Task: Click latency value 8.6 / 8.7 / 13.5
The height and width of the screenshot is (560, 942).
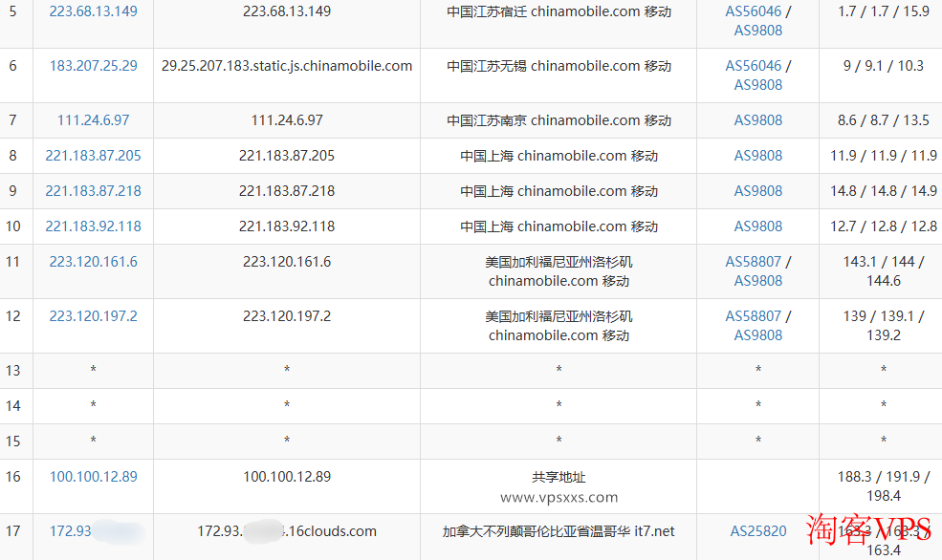Action: (x=883, y=120)
